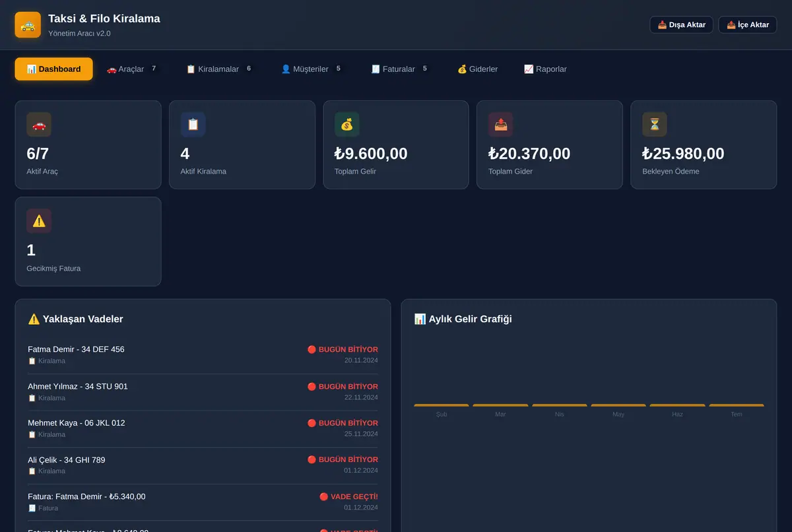Click the Bekleyen Ödeme value ₺25.980,00
Image resolution: width=792 pixels, height=532 pixels.
(683, 154)
